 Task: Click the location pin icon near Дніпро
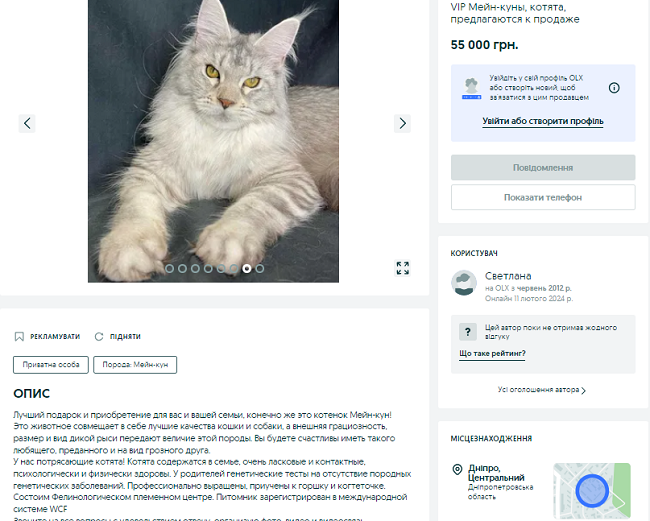(x=457, y=470)
